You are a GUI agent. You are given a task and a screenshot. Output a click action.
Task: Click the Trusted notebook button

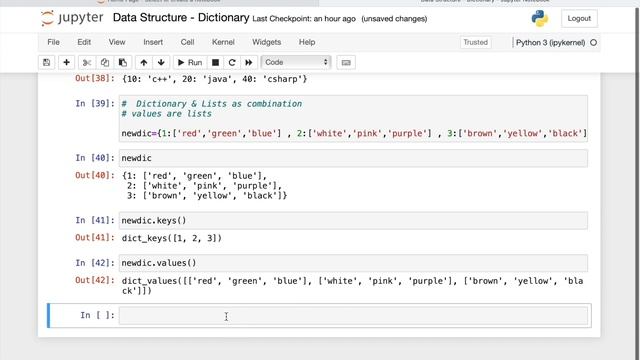tap(476, 42)
